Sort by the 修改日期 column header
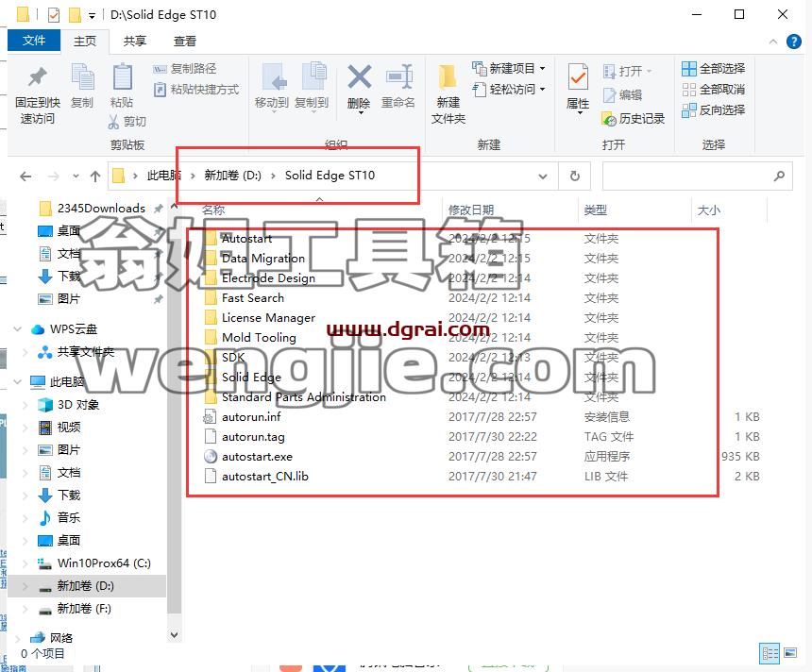The height and width of the screenshot is (672, 812). [x=471, y=210]
